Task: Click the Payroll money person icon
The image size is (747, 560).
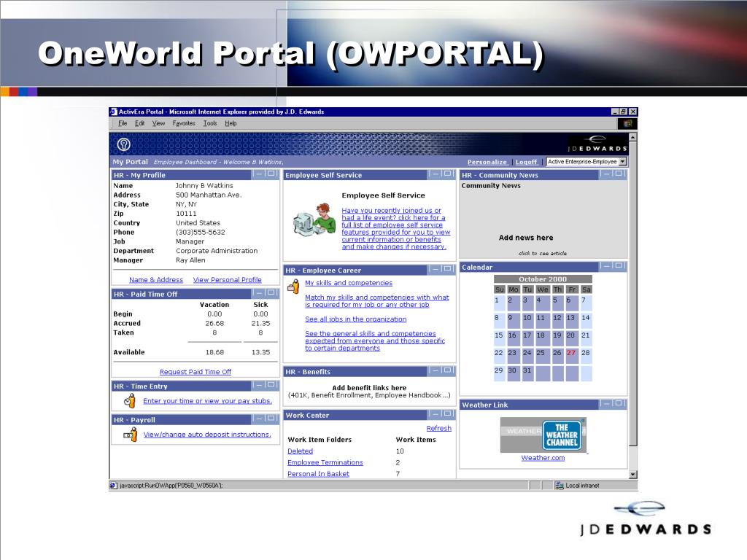Action: click(x=130, y=435)
